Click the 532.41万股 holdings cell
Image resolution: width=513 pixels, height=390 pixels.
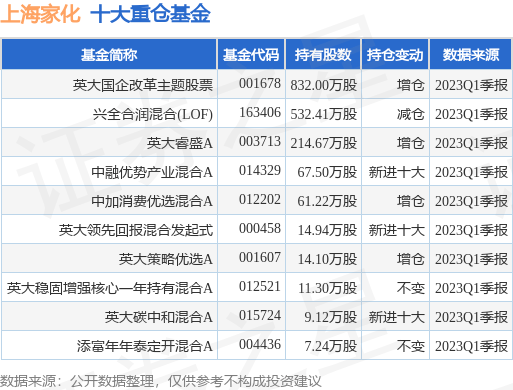pos(324,114)
